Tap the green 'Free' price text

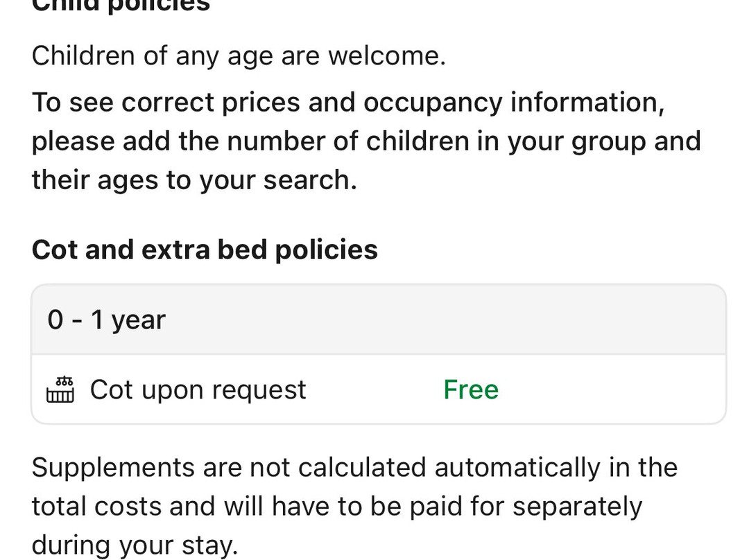coord(471,390)
